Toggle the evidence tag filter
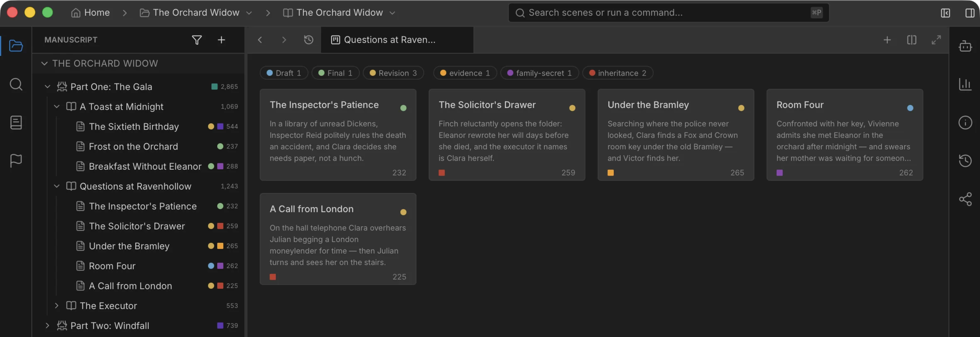This screenshot has width=980, height=337. [465, 73]
